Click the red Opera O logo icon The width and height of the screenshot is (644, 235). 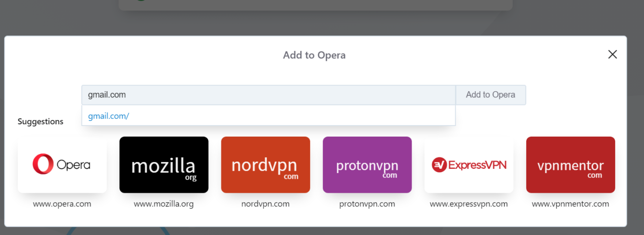click(x=43, y=164)
